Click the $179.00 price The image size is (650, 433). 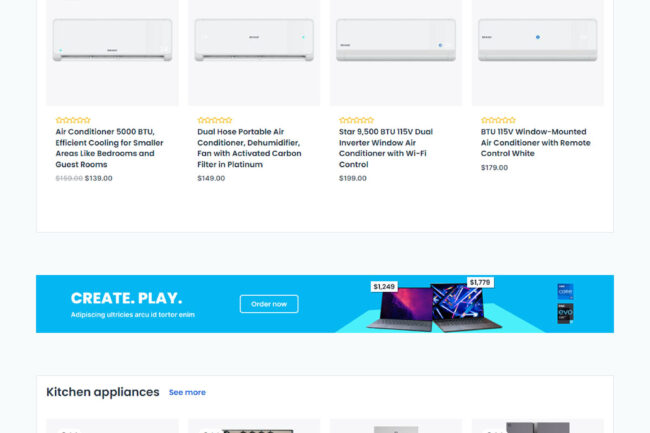coord(494,167)
